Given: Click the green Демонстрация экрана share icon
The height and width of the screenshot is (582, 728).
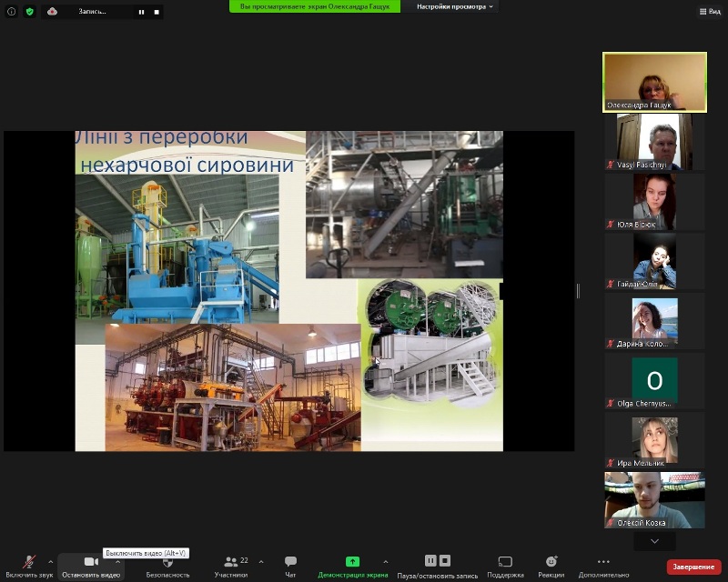Looking at the screenshot, I should point(352,562).
